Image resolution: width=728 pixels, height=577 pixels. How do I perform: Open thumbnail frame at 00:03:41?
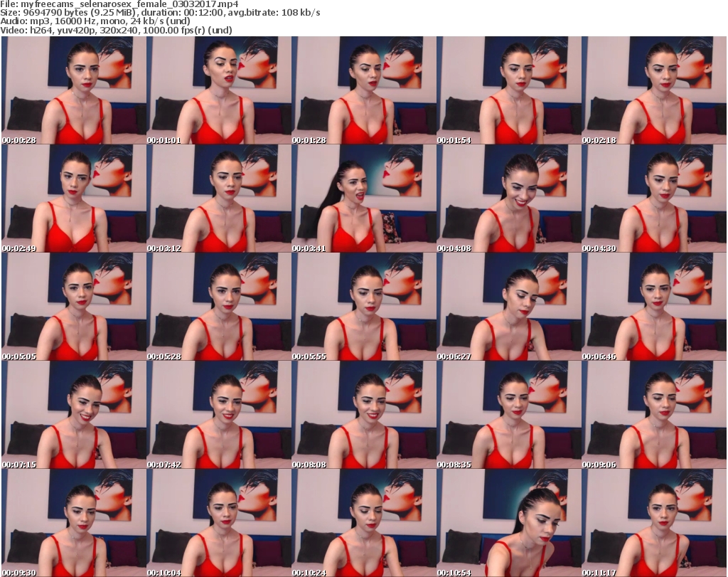363,198
